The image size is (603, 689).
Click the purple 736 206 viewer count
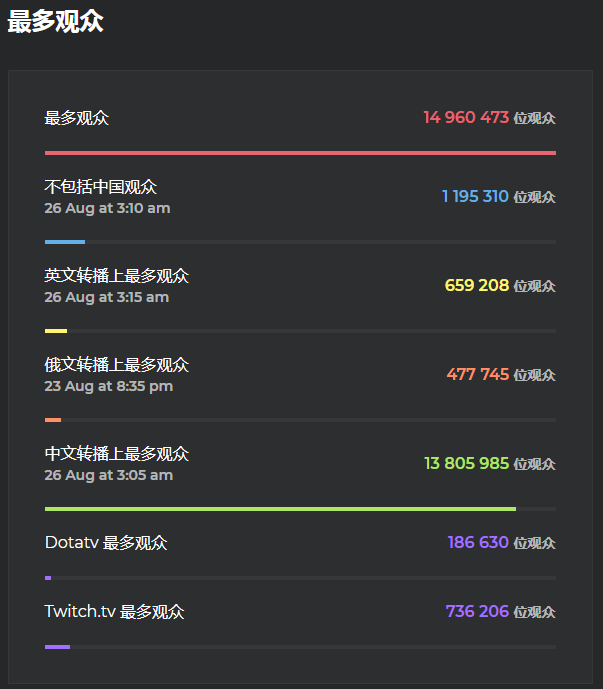coord(477,611)
